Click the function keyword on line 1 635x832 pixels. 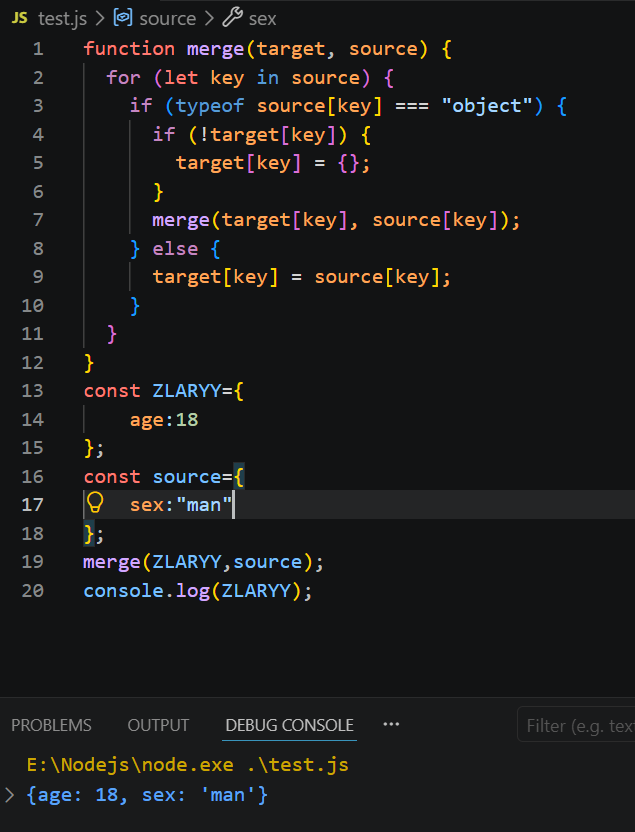click(x=129, y=49)
